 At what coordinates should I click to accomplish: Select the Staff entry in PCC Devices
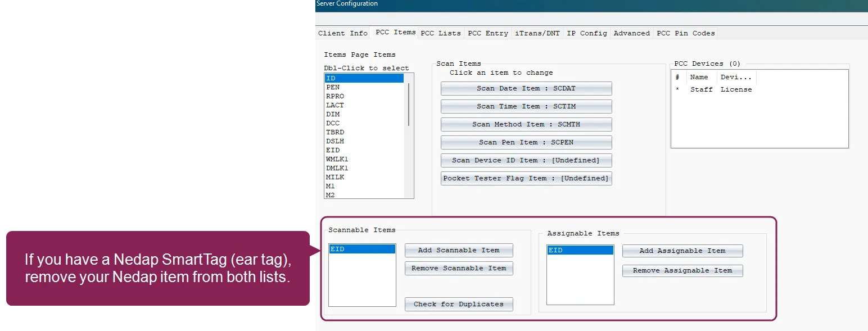coord(702,89)
